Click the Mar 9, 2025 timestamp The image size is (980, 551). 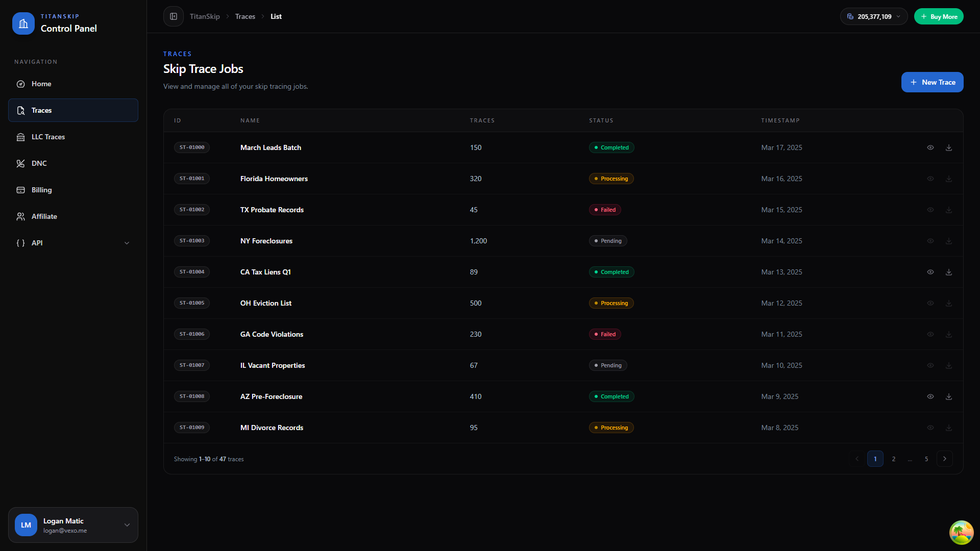click(x=780, y=396)
